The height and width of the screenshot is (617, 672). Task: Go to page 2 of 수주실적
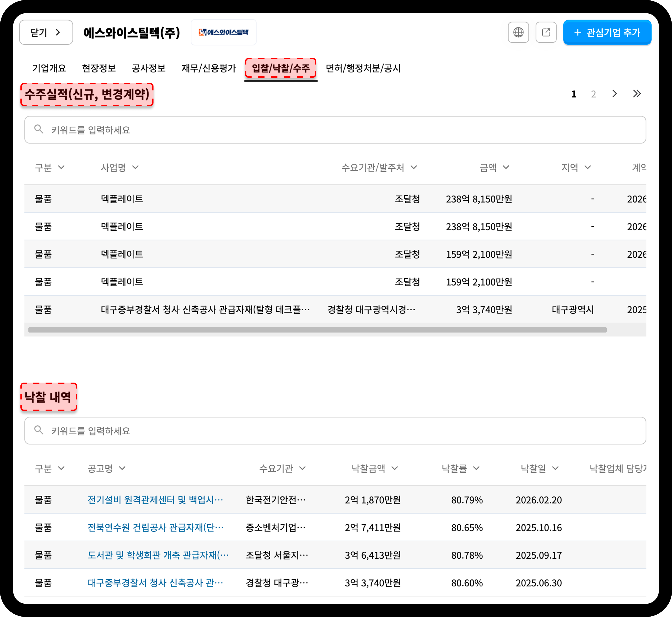593,94
